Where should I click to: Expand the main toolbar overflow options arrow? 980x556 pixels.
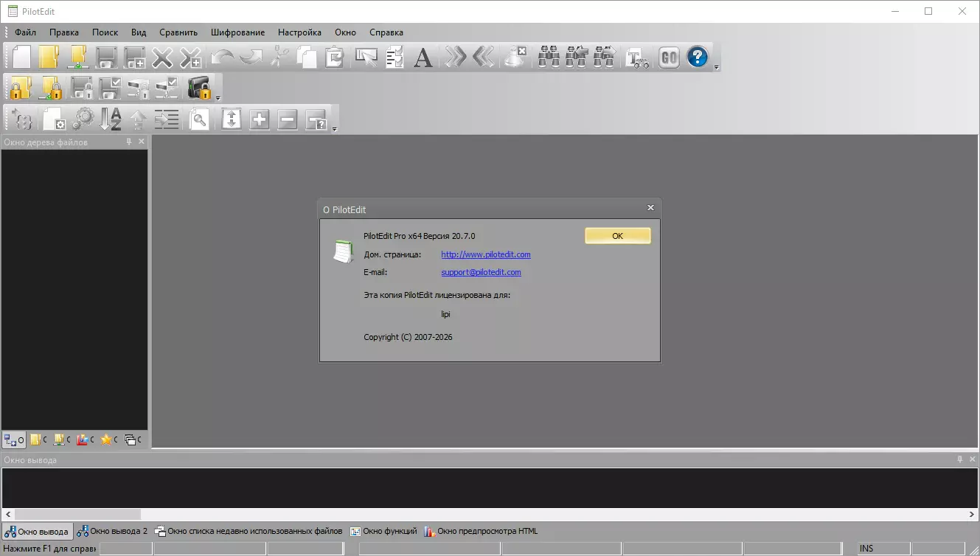click(717, 67)
